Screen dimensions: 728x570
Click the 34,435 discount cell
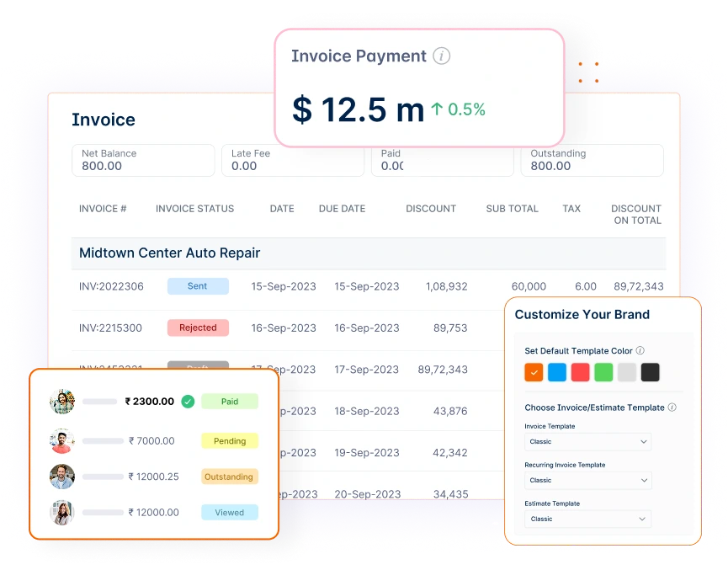click(451, 494)
